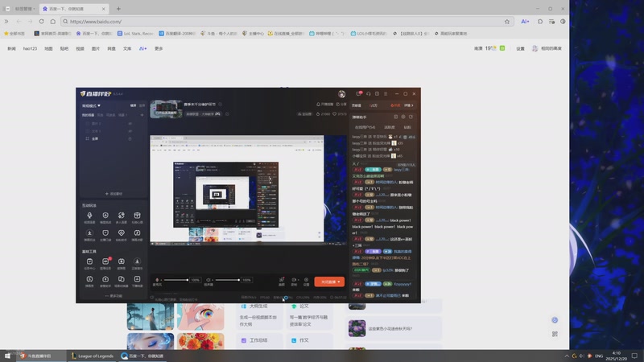Click the browser home button
644x362 pixels.
click(x=53, y=22)
